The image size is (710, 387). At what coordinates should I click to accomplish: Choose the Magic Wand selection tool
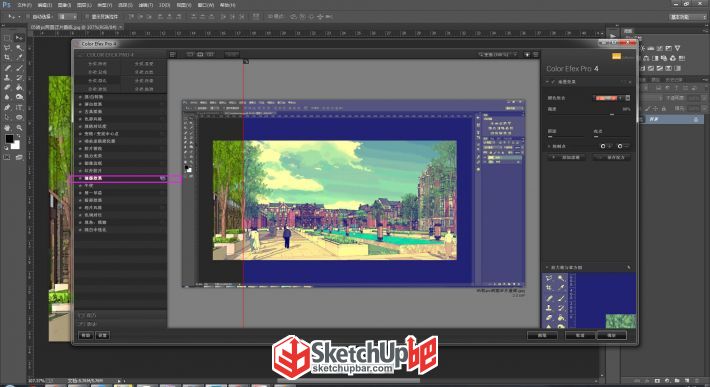(19, 48)
